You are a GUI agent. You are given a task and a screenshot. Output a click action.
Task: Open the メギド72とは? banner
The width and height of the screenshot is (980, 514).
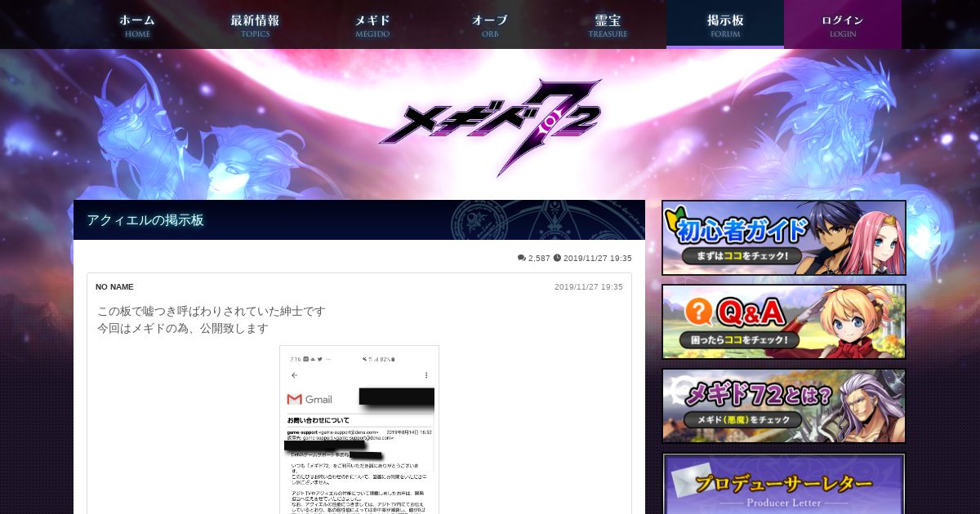click(x=784, y=405)
